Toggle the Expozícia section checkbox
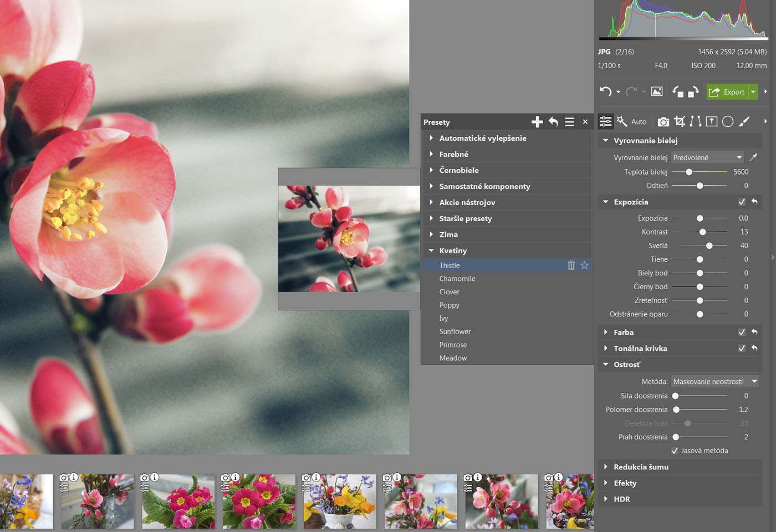776x532 pixels. (742, 202)
